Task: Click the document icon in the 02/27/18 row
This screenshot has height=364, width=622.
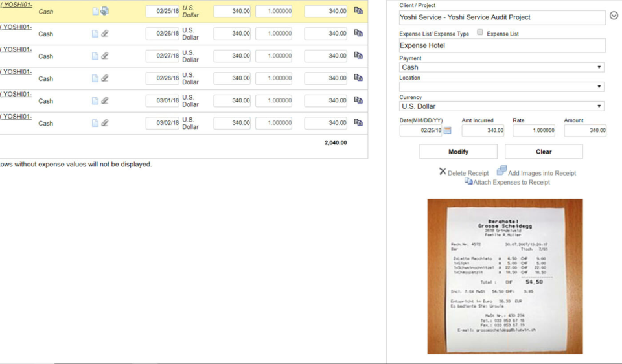Action: point(95,56)
